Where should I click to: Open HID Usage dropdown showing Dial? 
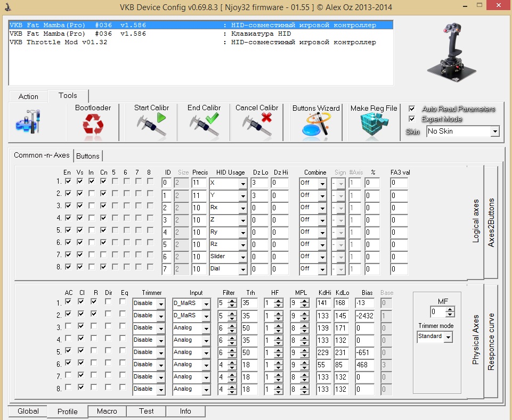(228, 269)
